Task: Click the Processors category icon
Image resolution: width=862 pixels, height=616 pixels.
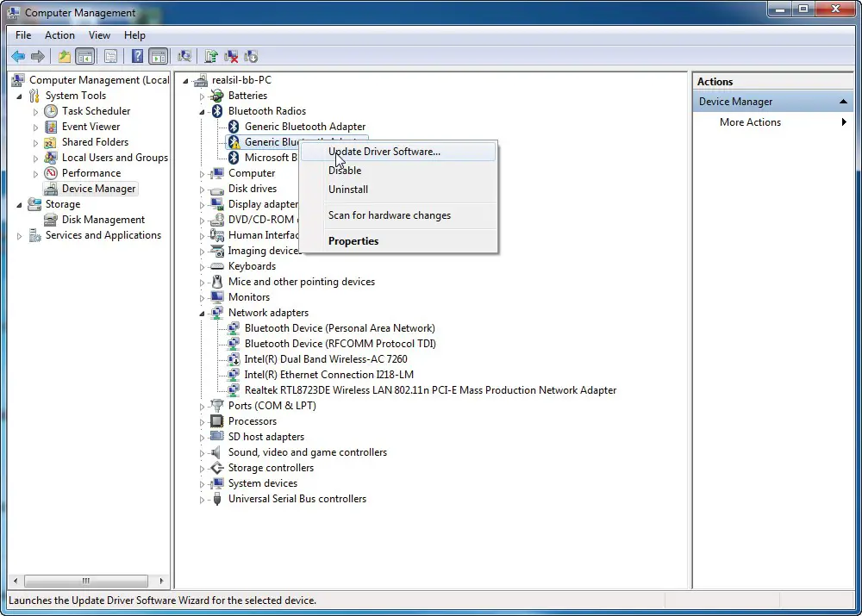Action: coord(217,421)
